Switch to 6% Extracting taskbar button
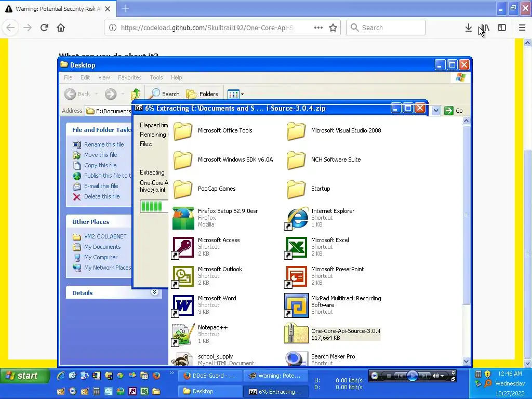Screen dimensions: 532x399 (x=276, y=392)
